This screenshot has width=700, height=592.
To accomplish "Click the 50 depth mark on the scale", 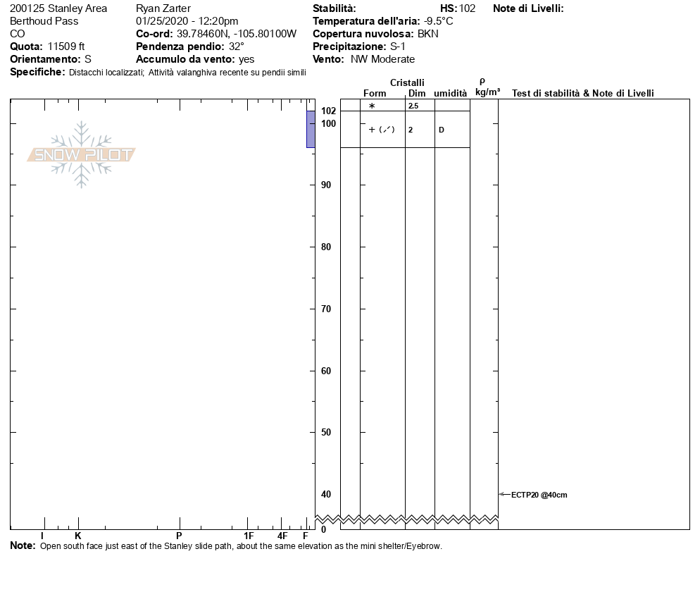I will point(327,433).
